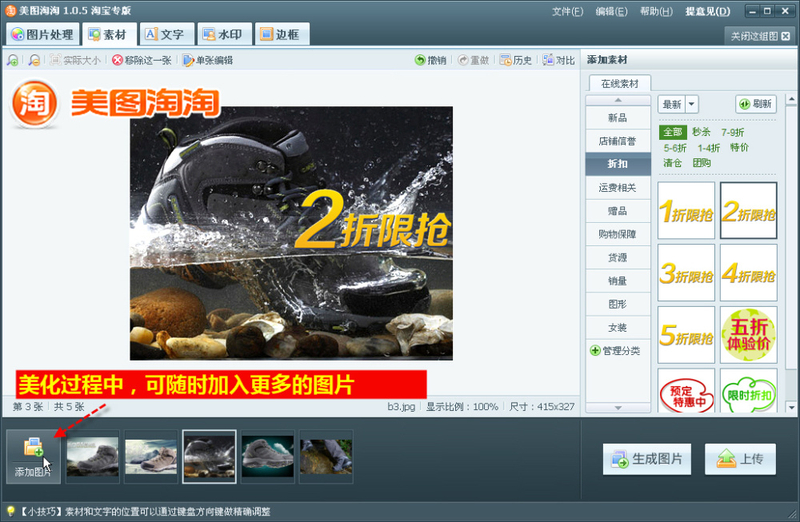Filter materials by 1-4折
Viewport: 800px width, 522px height.
click(x=709, y=148)
